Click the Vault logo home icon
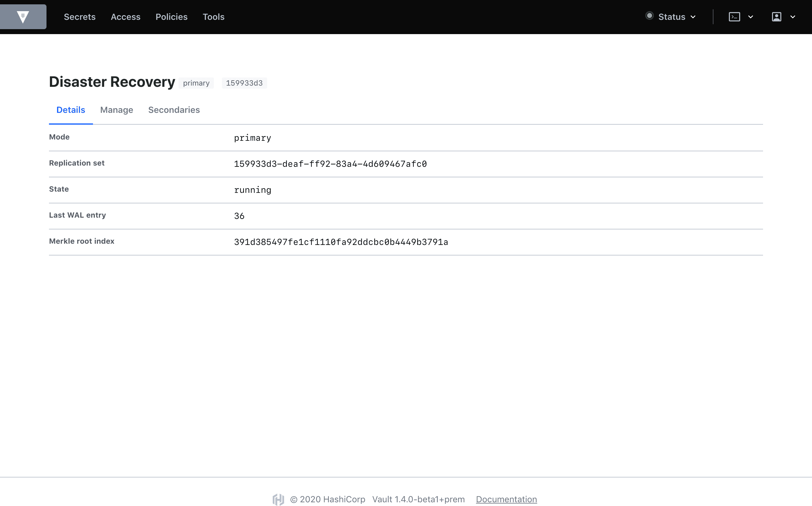The image size is (812, 506). (x=23, y=17)
